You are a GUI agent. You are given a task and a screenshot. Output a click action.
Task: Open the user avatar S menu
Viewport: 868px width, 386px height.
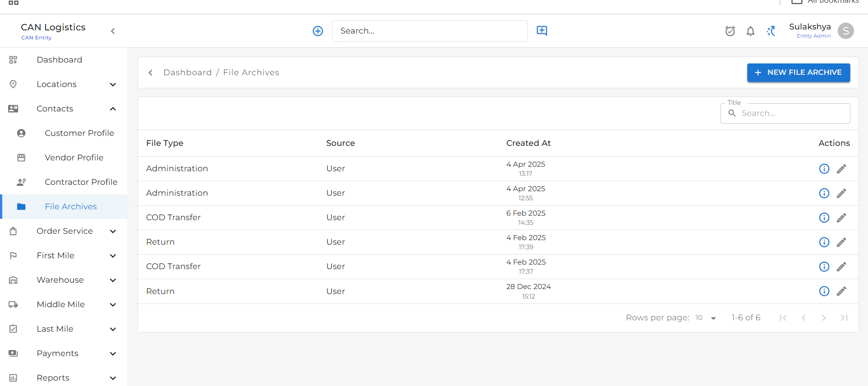[x=845, y=31]
